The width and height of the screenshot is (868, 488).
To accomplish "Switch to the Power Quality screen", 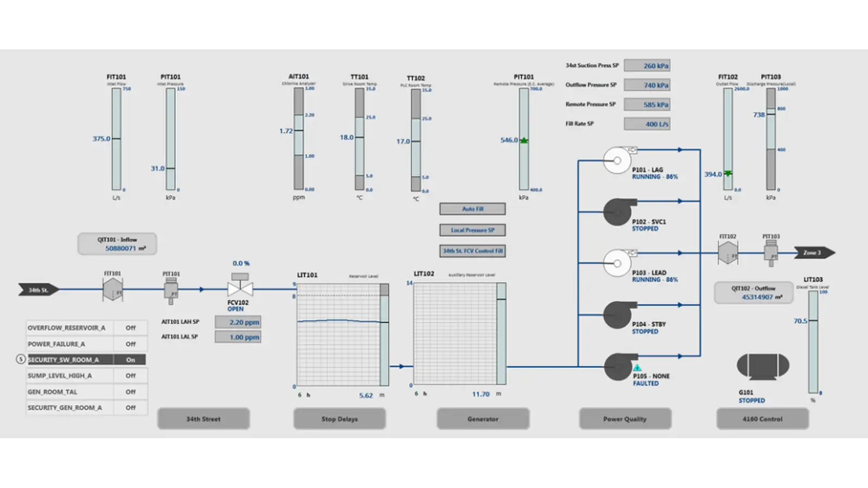I will point(625,419).
